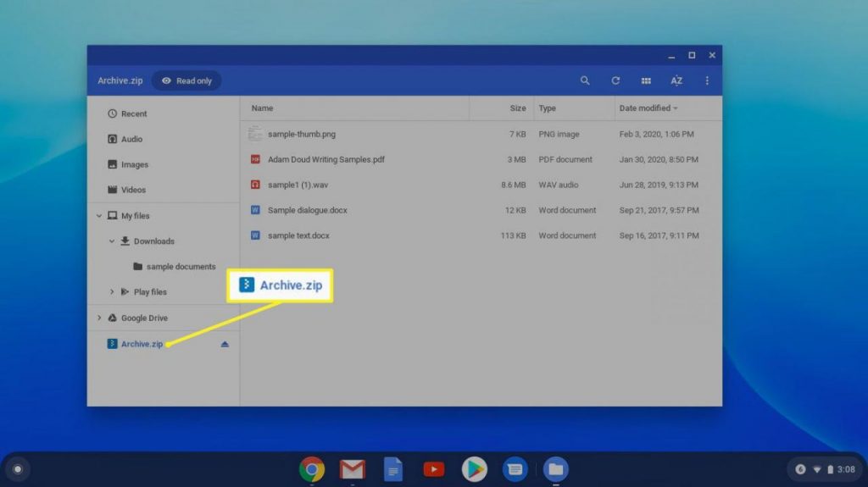
Task: Open the AZ sort options
Action: [x=676, y=80]
